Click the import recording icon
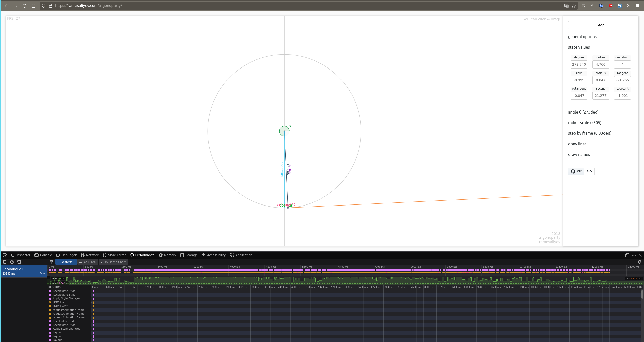The height and width of the screenshot is (342, 644). click(19, 262)
